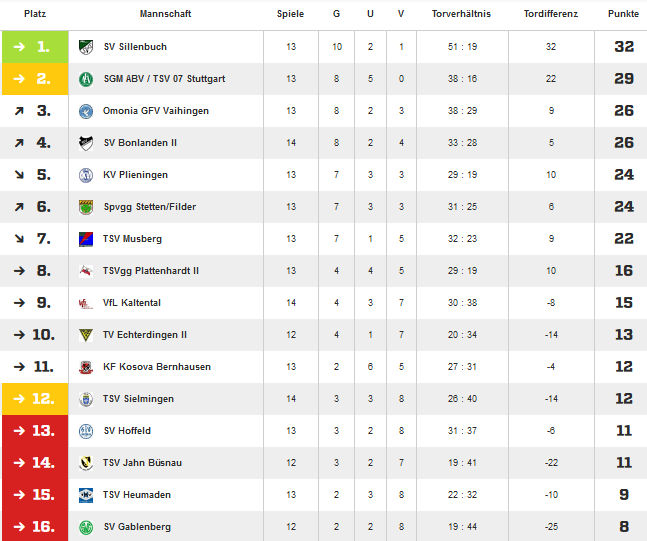Click the TSV Musberg red-blue logo

86,239
